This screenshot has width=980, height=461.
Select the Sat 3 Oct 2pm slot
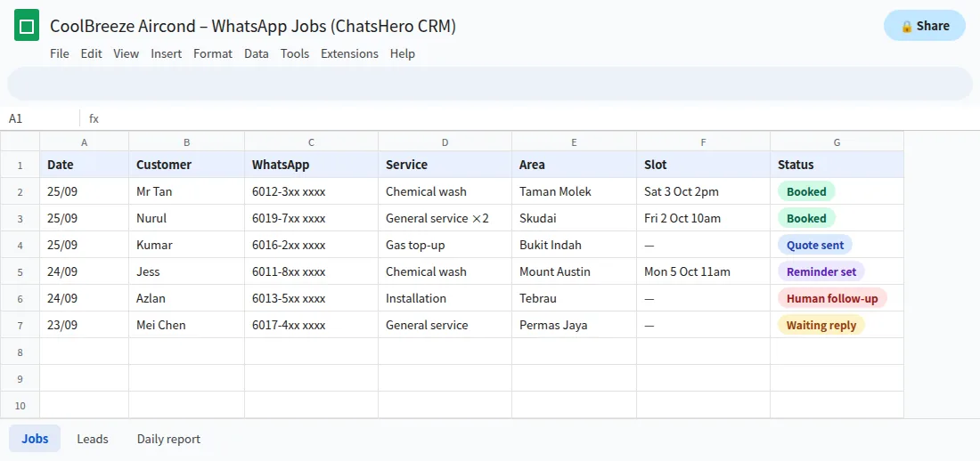click(x=704, y=191)
